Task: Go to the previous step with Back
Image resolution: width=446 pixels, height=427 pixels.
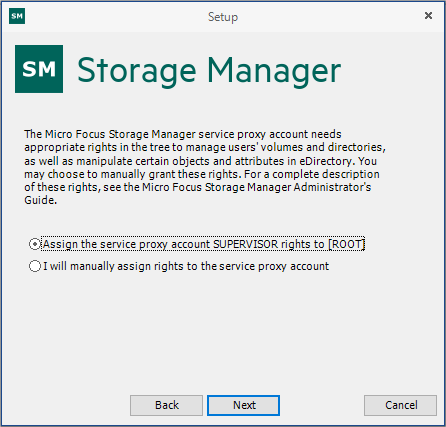Action: 166,405
